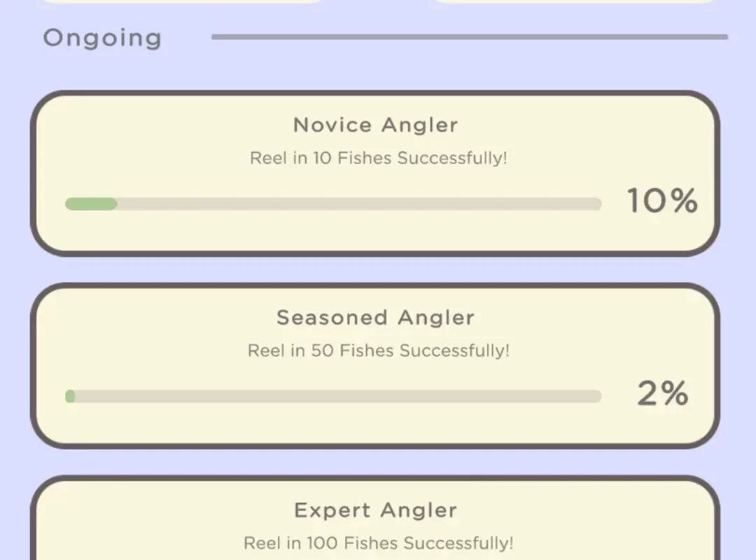Viewport: 756px width, 560px height.
Task: Click the unfilled track of Seasoned Angler progress bar
Action: pyautogui.click(x=336, y=396)
